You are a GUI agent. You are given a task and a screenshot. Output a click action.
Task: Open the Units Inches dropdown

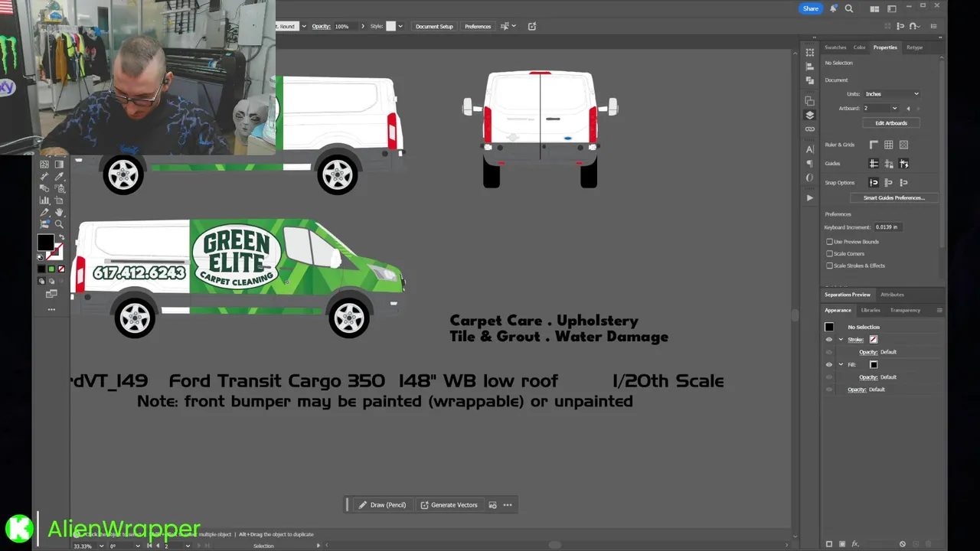point(891,94)
